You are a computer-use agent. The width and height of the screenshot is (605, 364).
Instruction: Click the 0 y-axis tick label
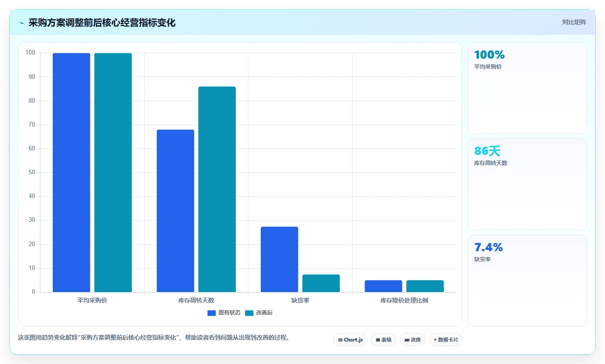tap(34, 292)
